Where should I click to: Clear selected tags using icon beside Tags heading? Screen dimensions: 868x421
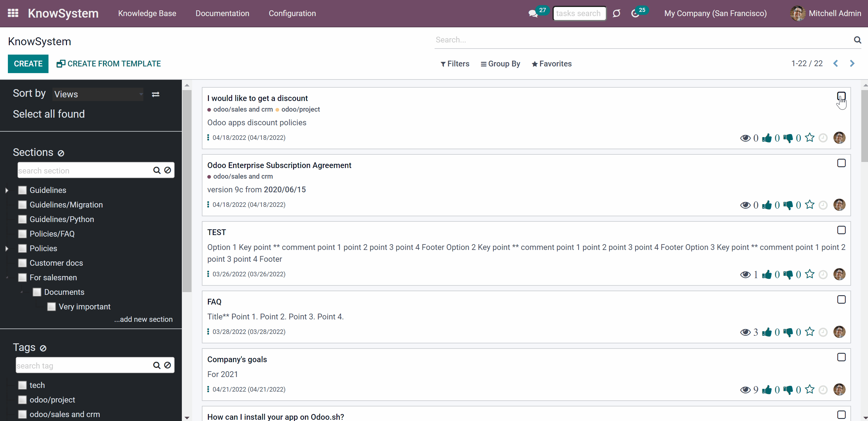point(43,348)
